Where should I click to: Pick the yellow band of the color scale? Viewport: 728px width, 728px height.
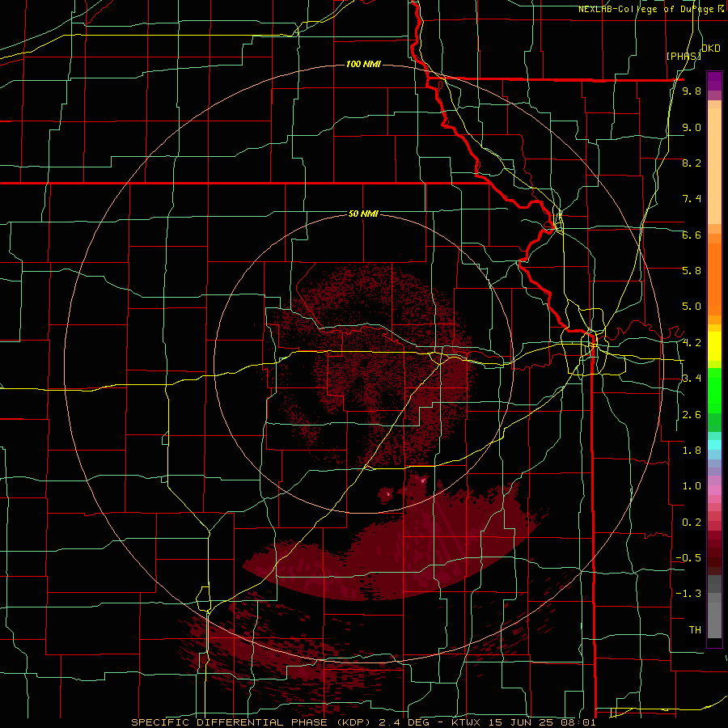[714, 346]
